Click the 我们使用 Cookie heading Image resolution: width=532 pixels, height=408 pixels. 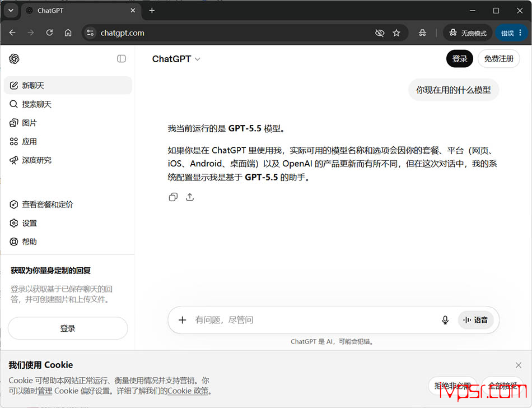point(41,365)
